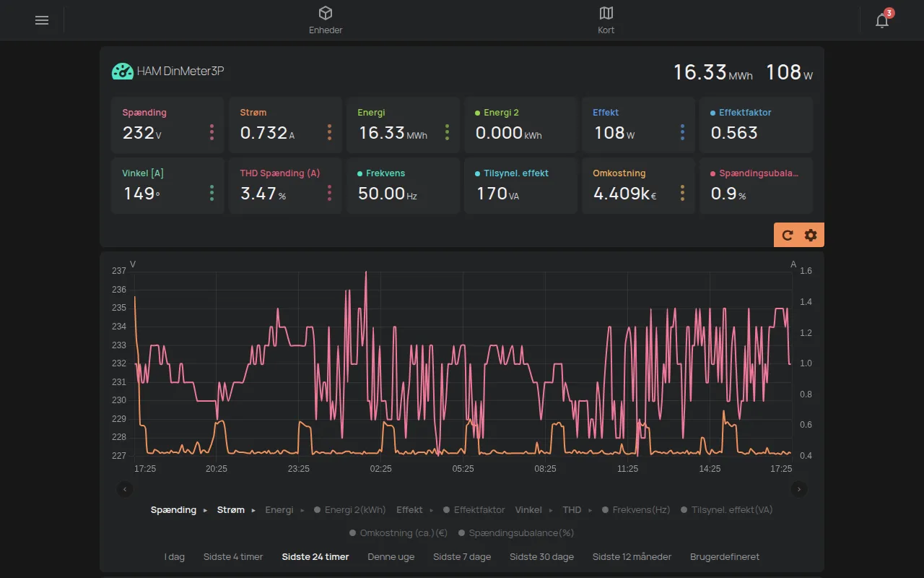
Task: Show the Omkostning (ca.)(€) legend series
Action: [398, 533]
